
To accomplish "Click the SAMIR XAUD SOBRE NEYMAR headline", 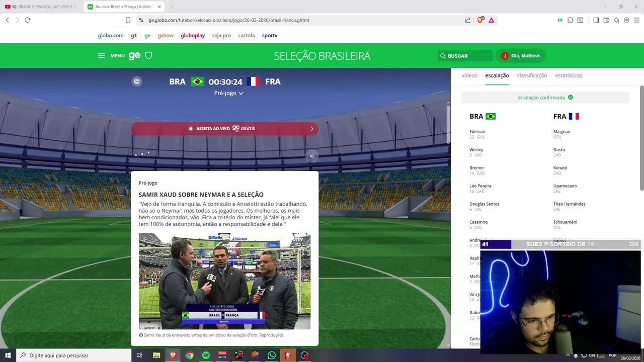I will [201, 195].
